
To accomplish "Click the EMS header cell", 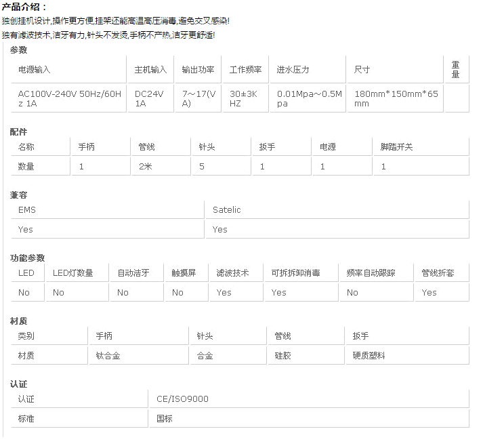I will click(x=108, y=210).
